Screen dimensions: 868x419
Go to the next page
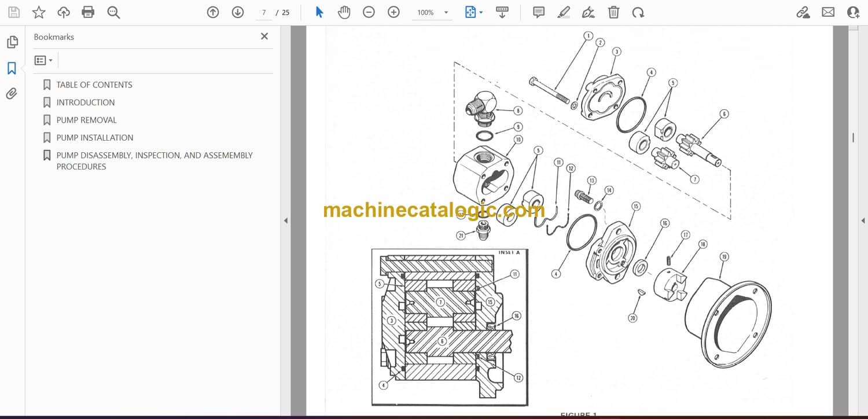pyautogui.click(x=238, y=12)
